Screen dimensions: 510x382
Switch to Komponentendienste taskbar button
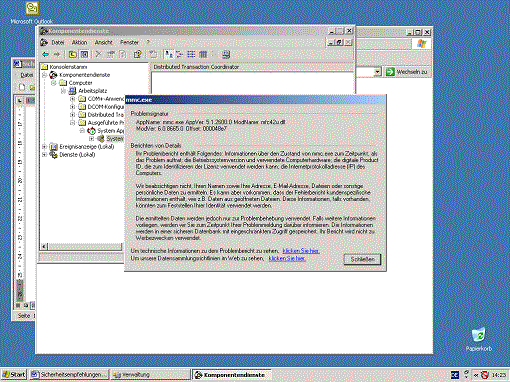(232, 375)
